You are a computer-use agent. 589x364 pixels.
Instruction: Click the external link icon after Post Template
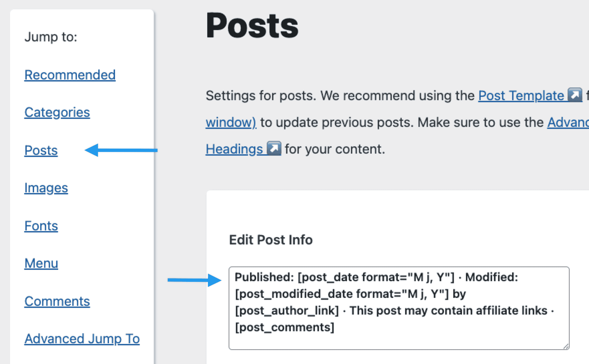click(575, 95)
